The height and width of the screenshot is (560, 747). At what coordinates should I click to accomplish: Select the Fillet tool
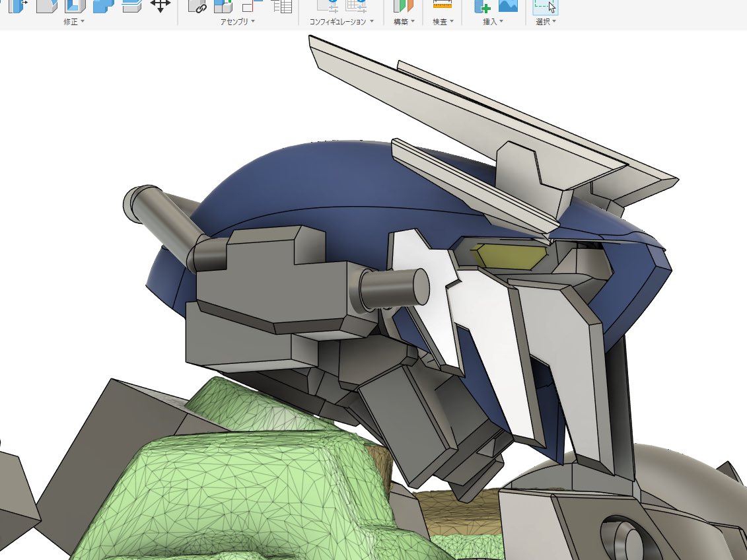46,6
